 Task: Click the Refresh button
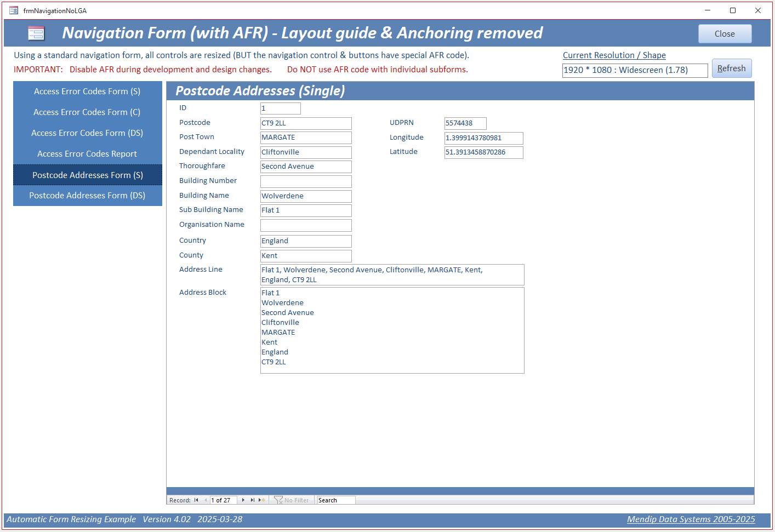(732, 68)
